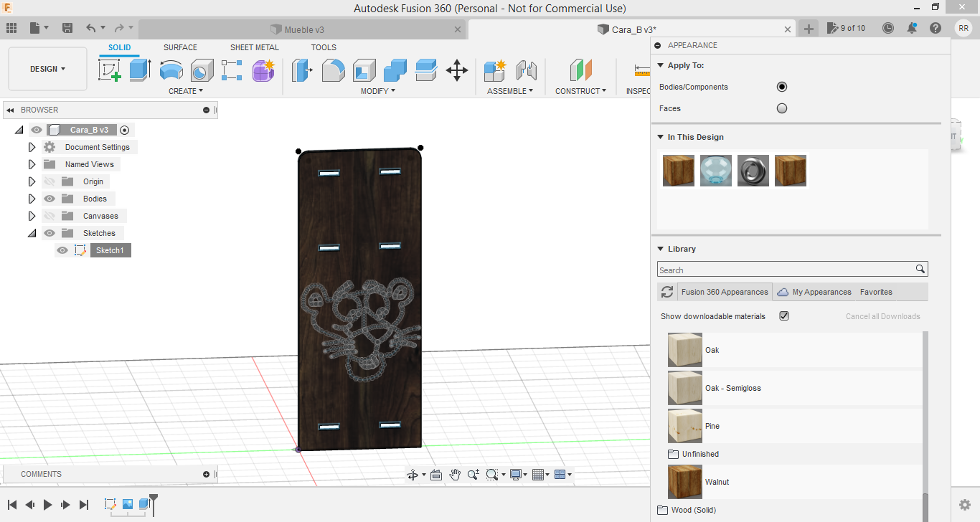Select the Pine appearance swatch
980x522 pixels.
pyautogui.click(x=685, y=426)
